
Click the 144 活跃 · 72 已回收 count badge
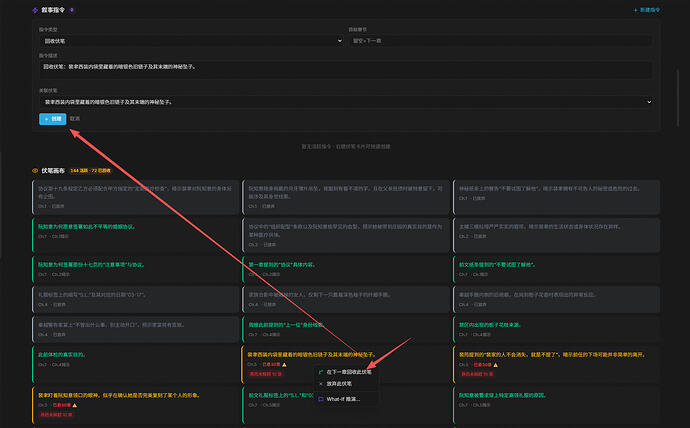point(98,171)
